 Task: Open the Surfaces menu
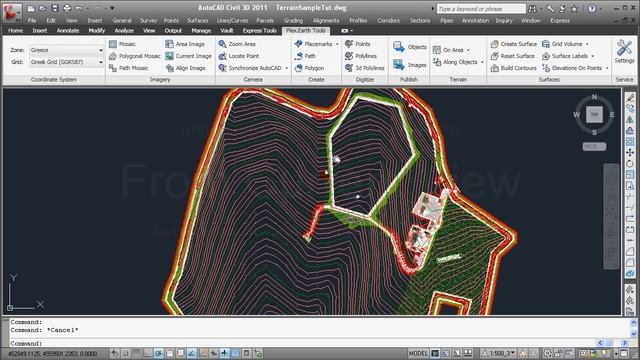tap(198, 20)
